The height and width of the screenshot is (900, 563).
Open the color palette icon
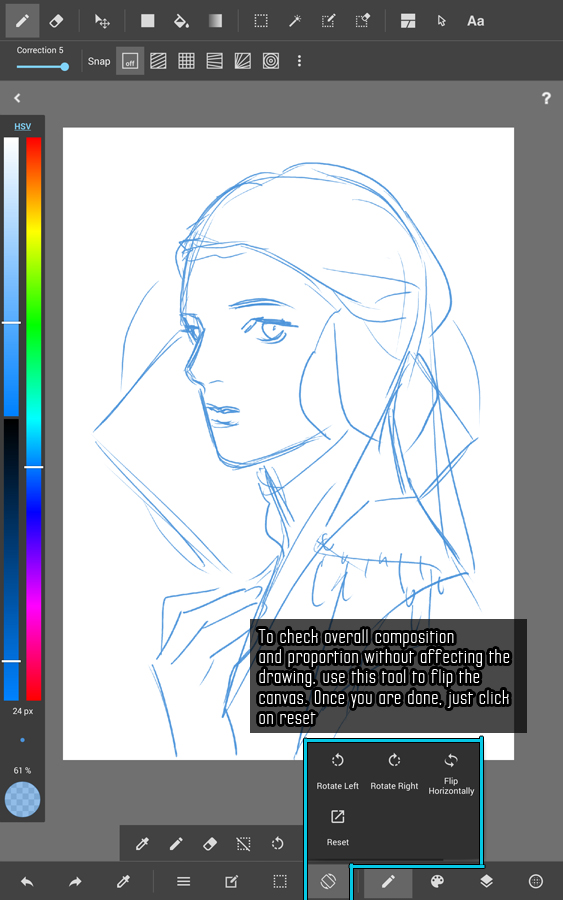[437, 881]
